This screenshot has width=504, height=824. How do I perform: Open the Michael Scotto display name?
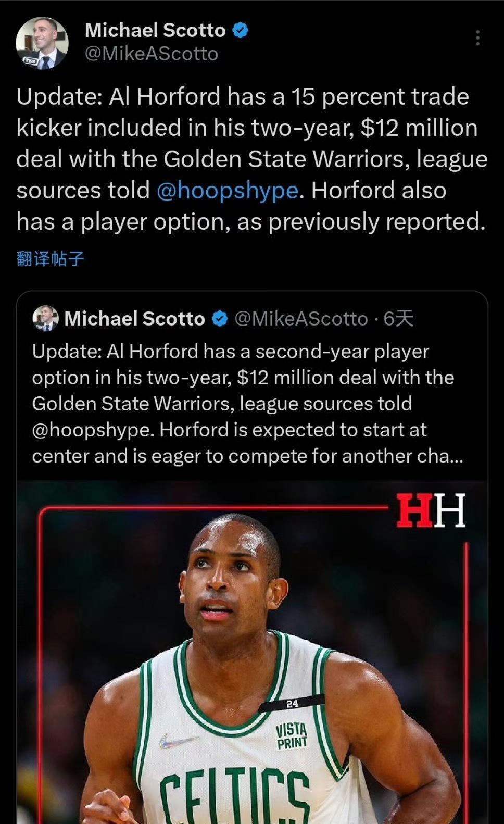click(155, 30)
